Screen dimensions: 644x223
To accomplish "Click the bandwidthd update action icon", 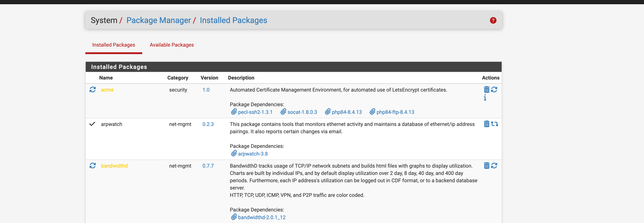I will 494,165.
